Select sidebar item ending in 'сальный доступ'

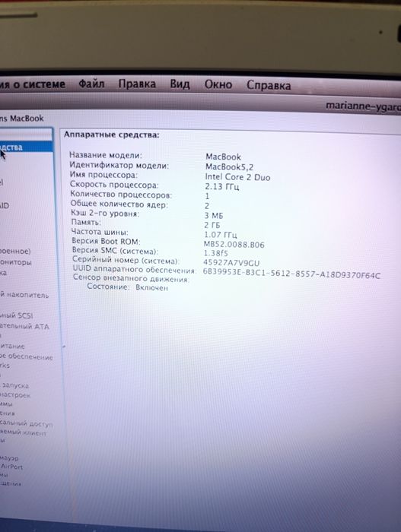pos(26,423)
